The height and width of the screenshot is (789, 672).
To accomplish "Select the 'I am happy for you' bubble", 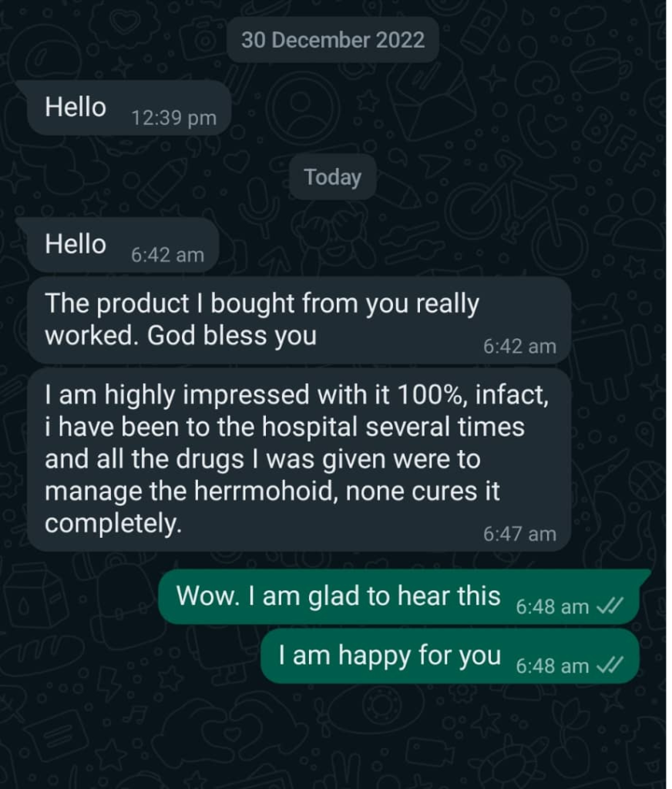I will pyautogui.click(x=450, y=656).
